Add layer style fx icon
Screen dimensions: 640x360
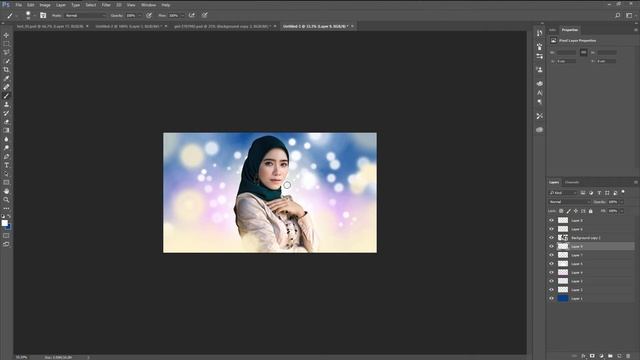583,356
